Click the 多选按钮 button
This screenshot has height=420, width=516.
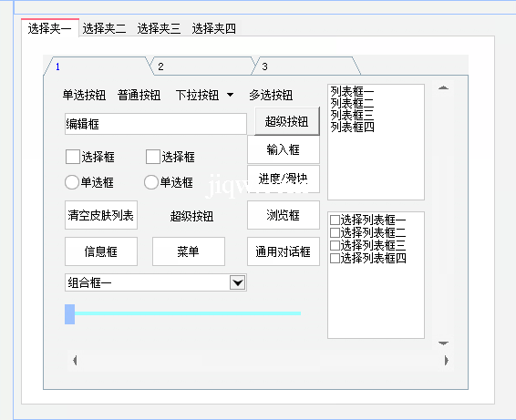click(x=271, y=95)
